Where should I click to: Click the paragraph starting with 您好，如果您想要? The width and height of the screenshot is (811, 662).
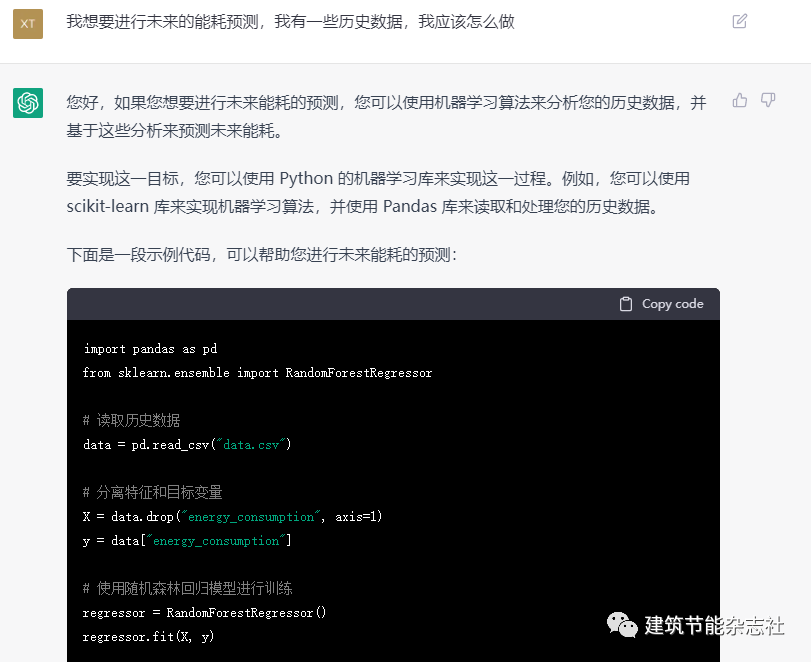(386, 116)
